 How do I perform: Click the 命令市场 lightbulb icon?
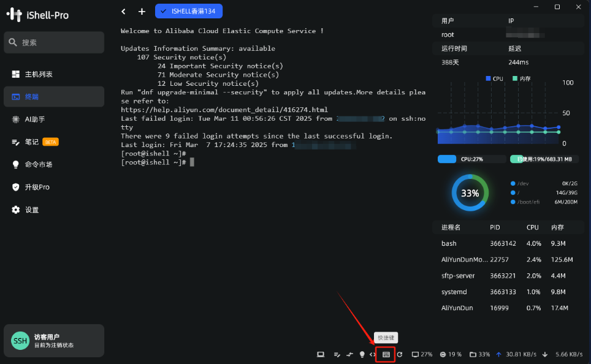[15, 165]
